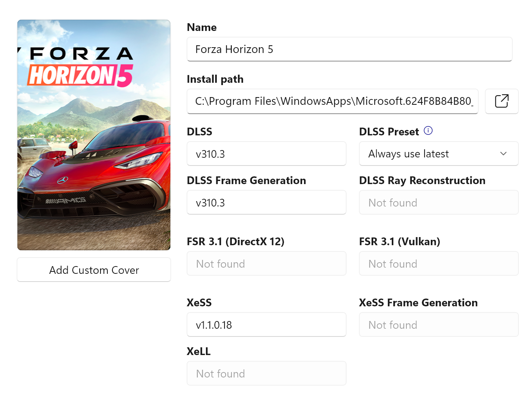Click the Install path label
The image size is (532, 403).
[215, 79]
